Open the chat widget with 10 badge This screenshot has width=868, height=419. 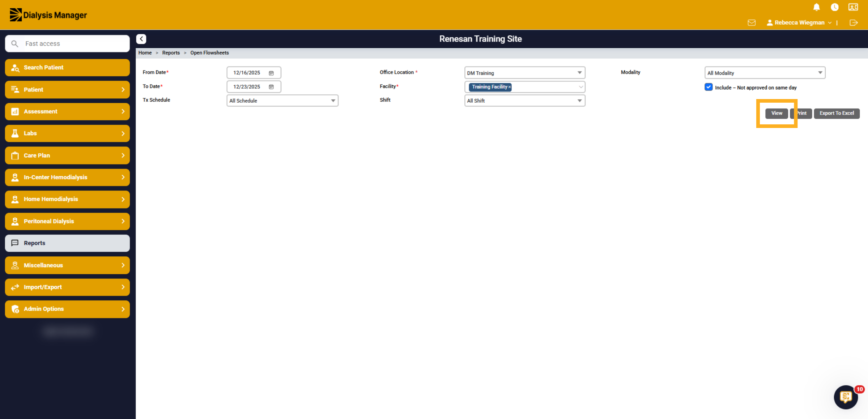(846, 397)
